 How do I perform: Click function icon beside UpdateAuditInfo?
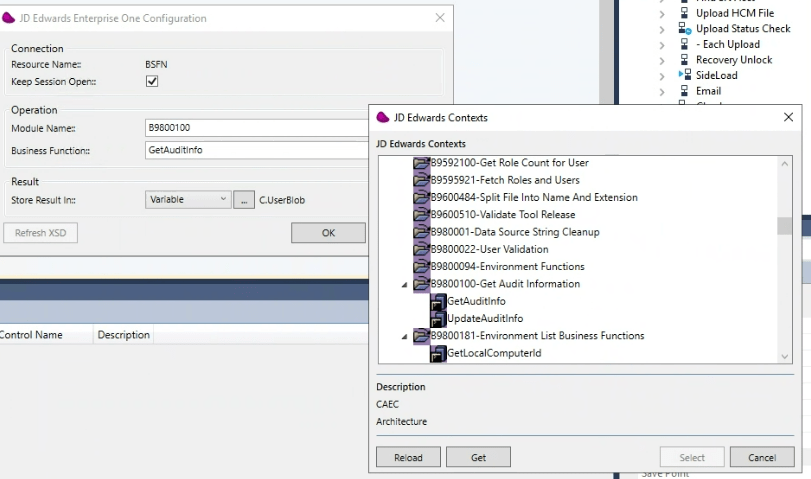(438, 319)
